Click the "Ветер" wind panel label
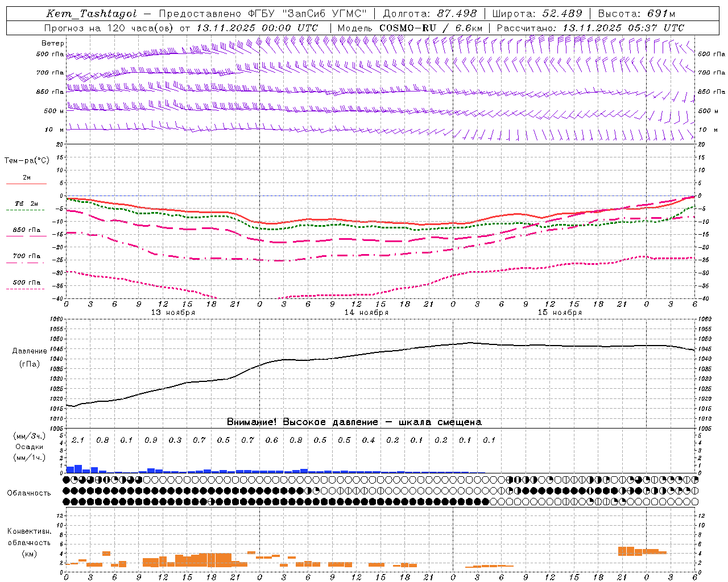 [x=53, y=43]
